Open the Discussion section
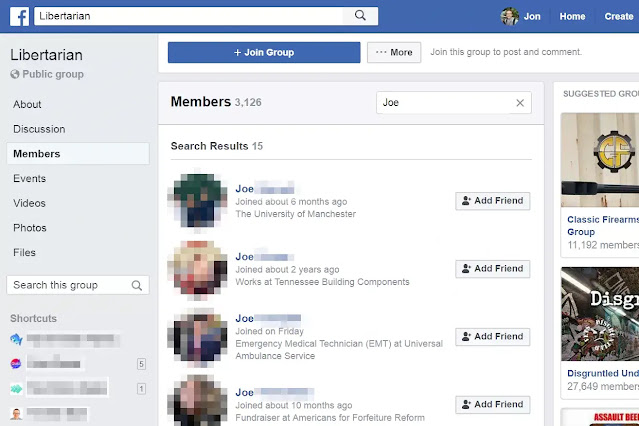639x426 pixels. tap(39, 129)
